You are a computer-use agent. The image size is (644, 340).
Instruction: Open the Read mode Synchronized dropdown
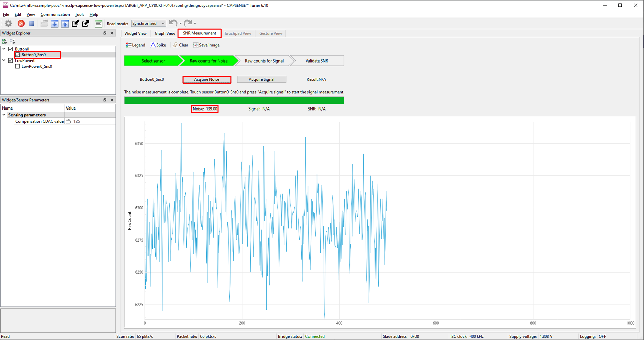pyautogui.click(x=149, y=23)
